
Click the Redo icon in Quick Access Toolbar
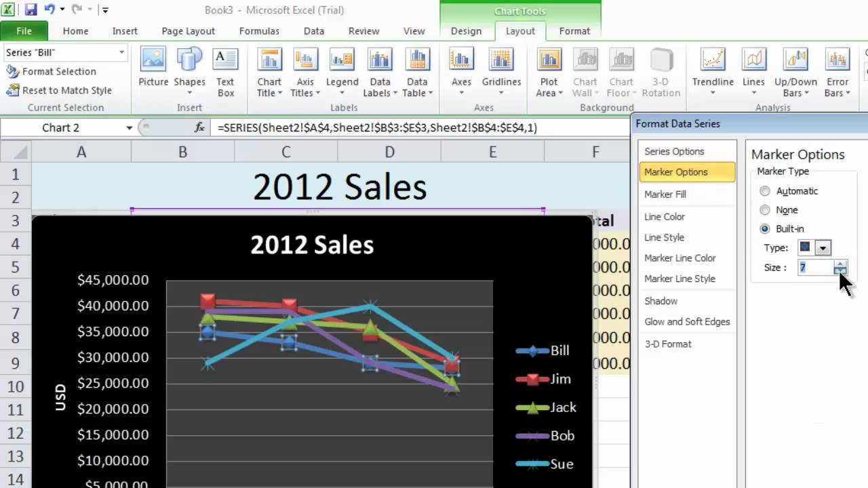[77, 10]
